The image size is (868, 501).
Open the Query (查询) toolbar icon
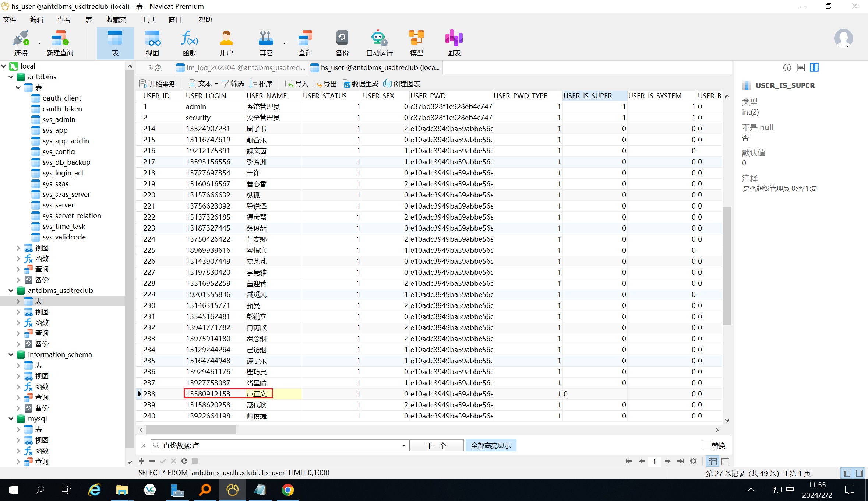tap(305, 43)
